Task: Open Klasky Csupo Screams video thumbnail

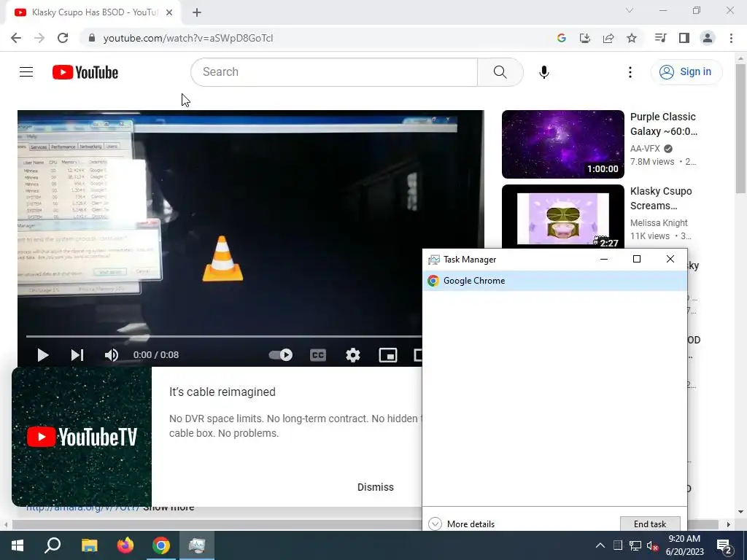Action: [x=562, y=216]
